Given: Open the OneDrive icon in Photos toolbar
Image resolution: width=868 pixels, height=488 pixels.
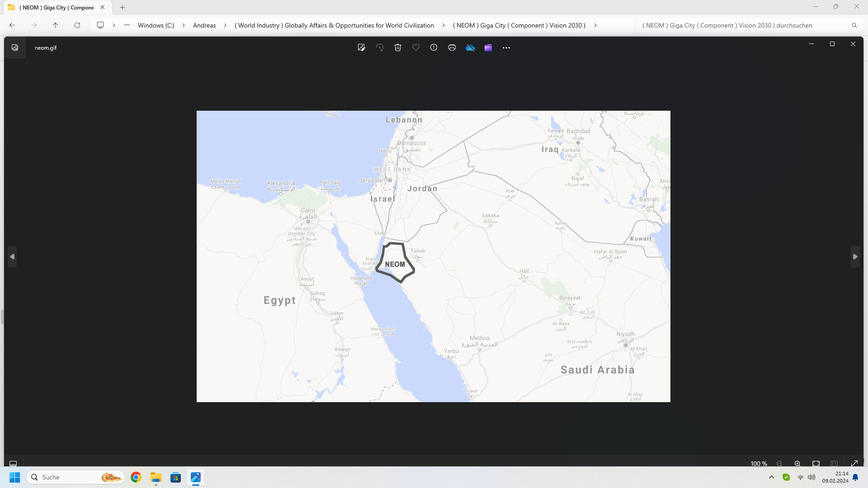Looking at the screenshot, I should coord(470,47).
